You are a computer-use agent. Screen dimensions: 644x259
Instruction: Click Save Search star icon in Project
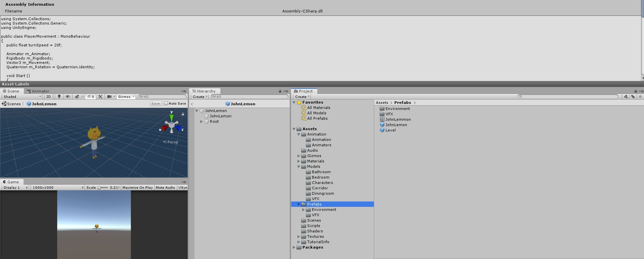pos(640,97)
